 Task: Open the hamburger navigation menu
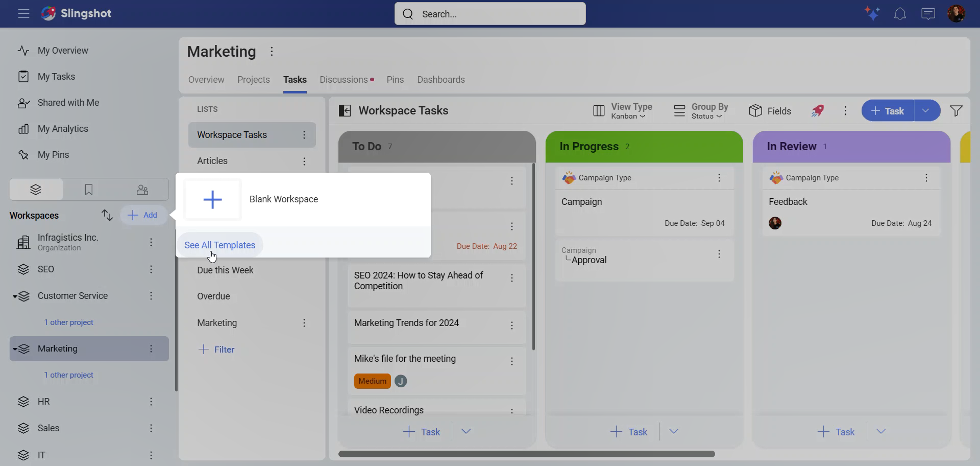click(x=23, y=14)
